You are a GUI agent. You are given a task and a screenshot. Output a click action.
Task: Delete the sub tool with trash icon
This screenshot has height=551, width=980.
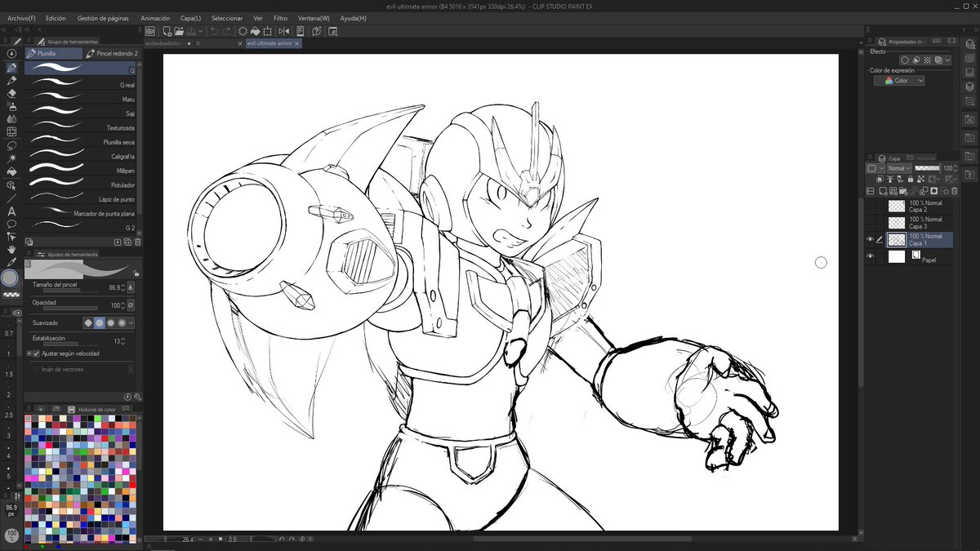137,242
